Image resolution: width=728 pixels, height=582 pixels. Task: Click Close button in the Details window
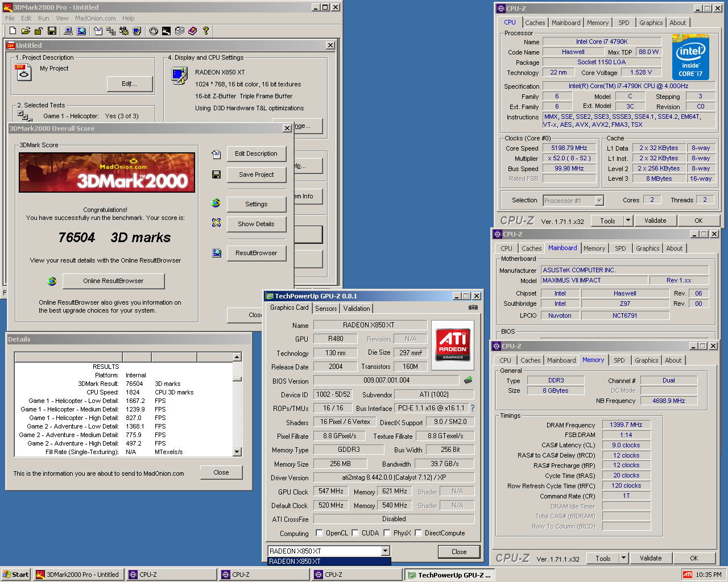[x=221, y=472]
